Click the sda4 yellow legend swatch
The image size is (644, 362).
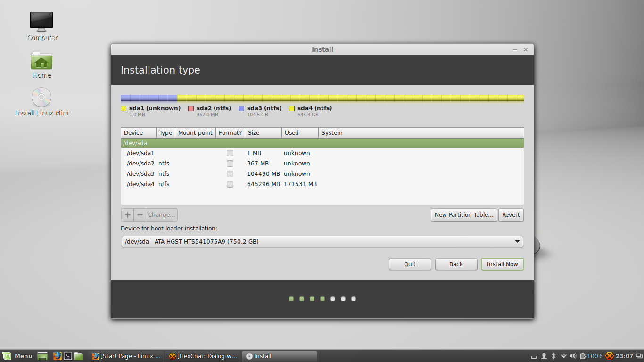(292, 108)
